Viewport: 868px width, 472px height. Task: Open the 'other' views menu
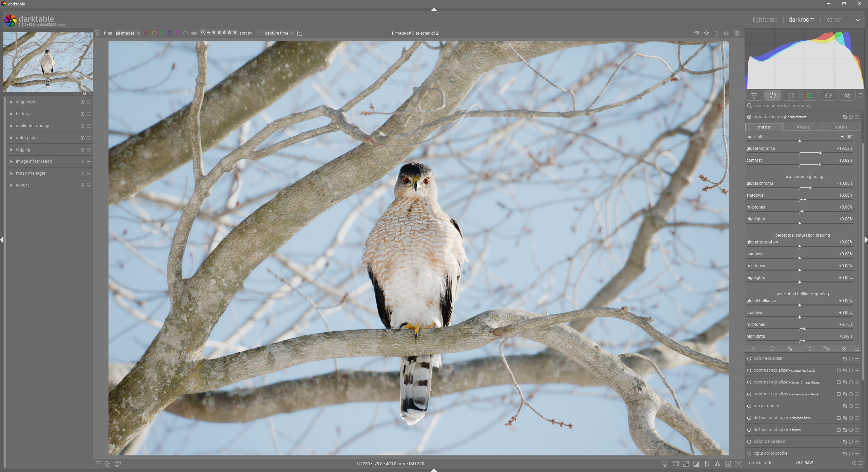[x=834, y=20]
